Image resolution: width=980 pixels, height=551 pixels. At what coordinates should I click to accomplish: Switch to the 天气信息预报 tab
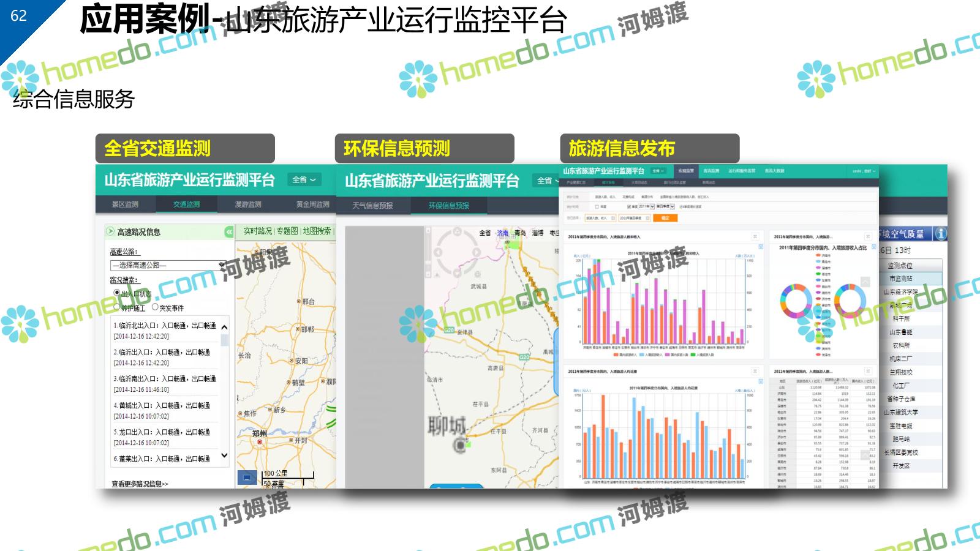tap(372, 206)
